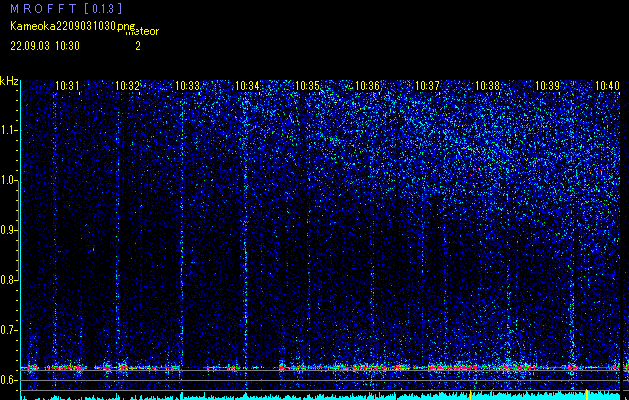Click the 10:35 time marker

click(x=307, y=85)
